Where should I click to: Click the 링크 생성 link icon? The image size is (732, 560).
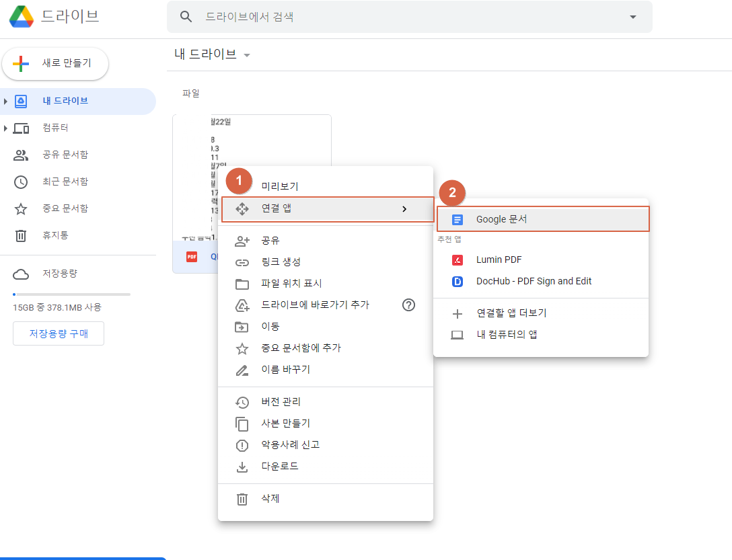(242, 262)
